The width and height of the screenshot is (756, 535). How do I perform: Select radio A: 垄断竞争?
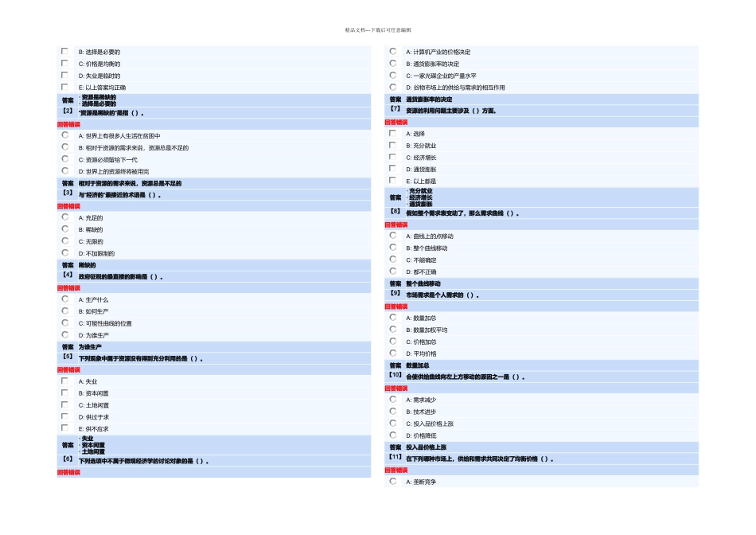point(393,481)
